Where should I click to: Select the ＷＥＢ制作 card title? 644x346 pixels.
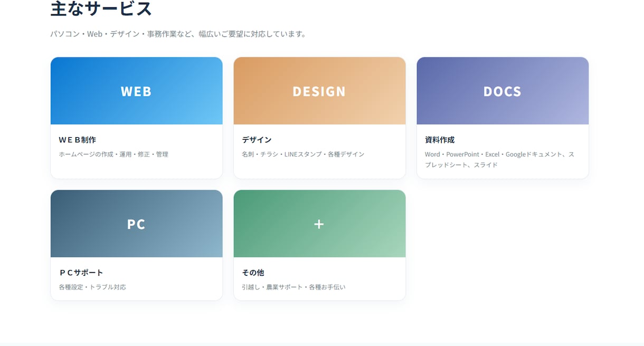78,140
